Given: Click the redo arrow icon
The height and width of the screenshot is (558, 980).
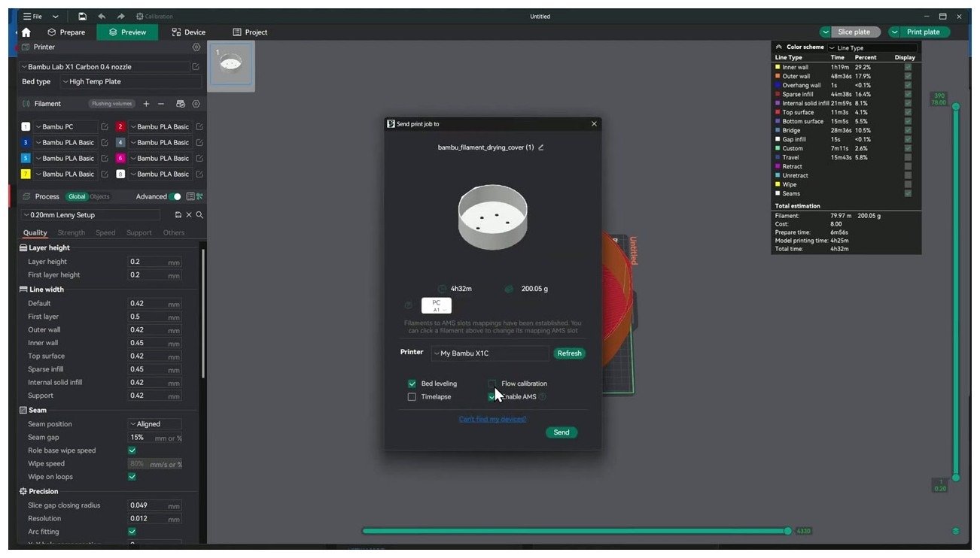Looking at the screenshot, I should 121,16.
